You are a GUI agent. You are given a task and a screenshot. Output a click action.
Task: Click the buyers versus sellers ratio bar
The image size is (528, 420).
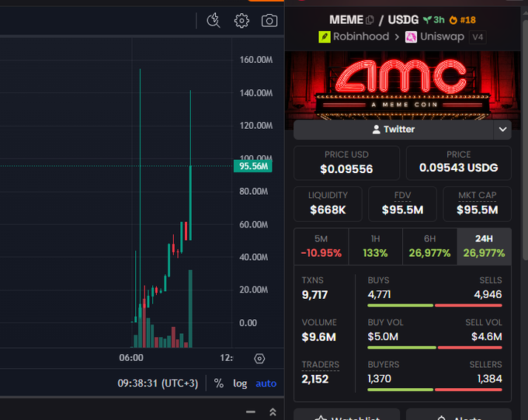tap(435, 390)
